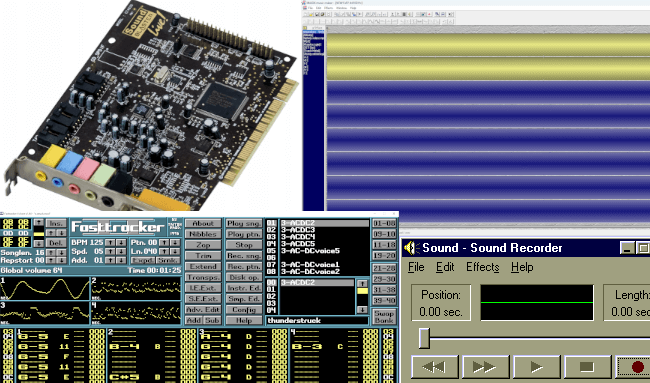650x383 pixels.
Task: Decrement the Ptn. pattern number
Action: tap(175, 242)
